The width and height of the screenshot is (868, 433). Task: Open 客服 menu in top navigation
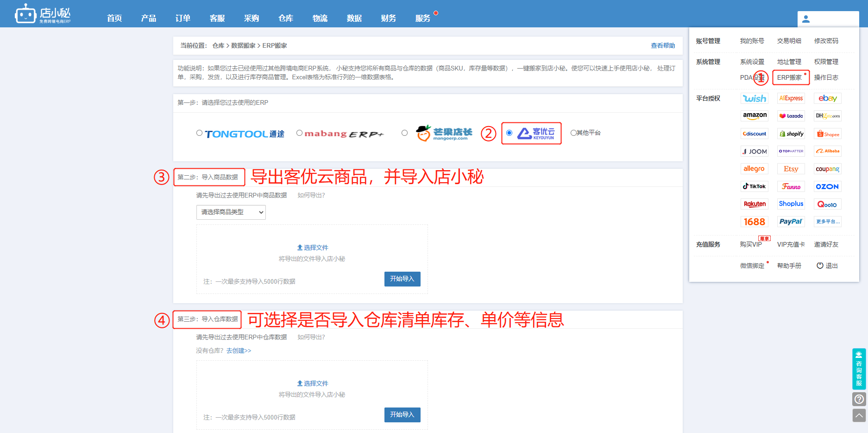tap(217, 18)
